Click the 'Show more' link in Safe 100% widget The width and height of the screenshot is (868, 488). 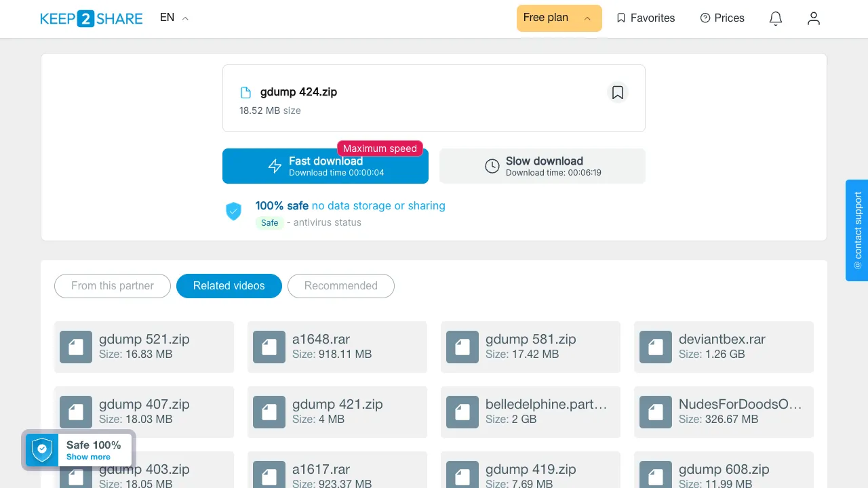(88, 457)
